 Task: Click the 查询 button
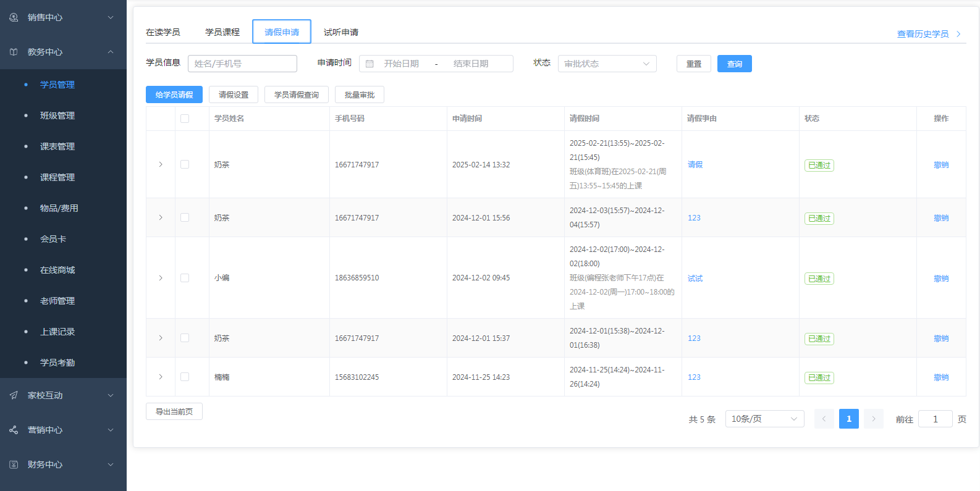click(735, 64)
